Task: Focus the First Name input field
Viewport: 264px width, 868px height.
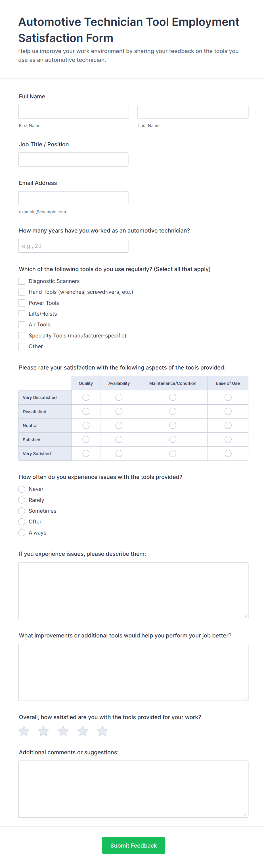Action: pyautogui.click(x=74, y=112)
